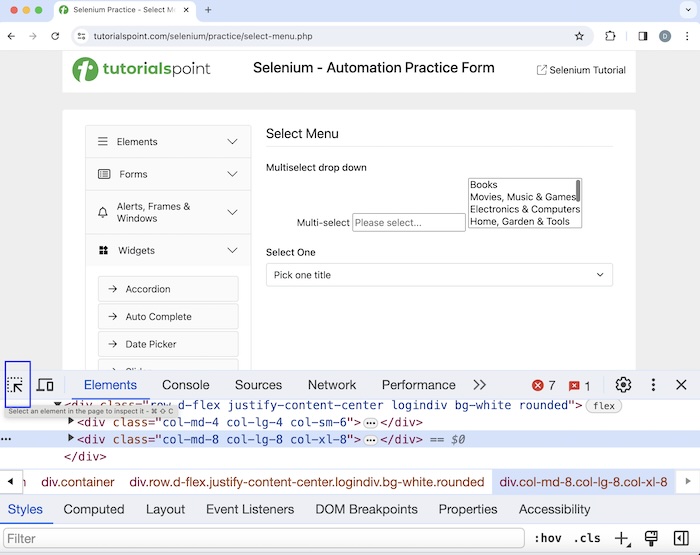
Task: Toggle the device toolbar icon
Action: [45, 385]
